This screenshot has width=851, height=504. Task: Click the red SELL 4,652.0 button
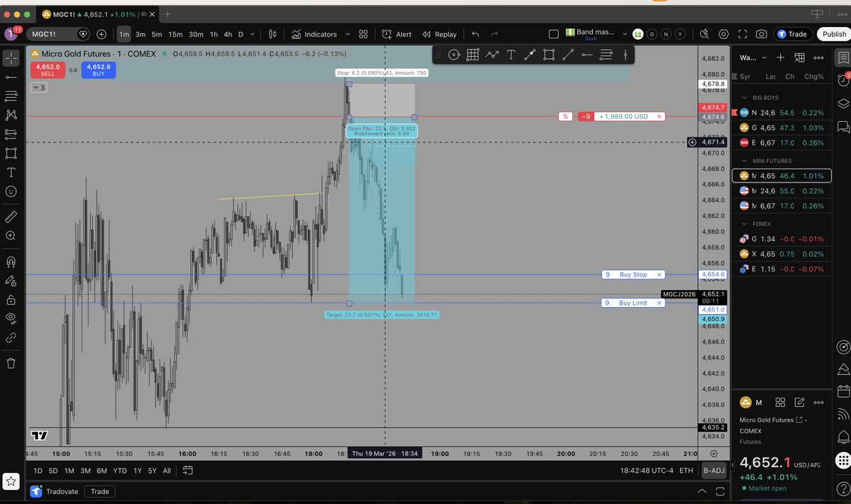(x=48, y=69)
